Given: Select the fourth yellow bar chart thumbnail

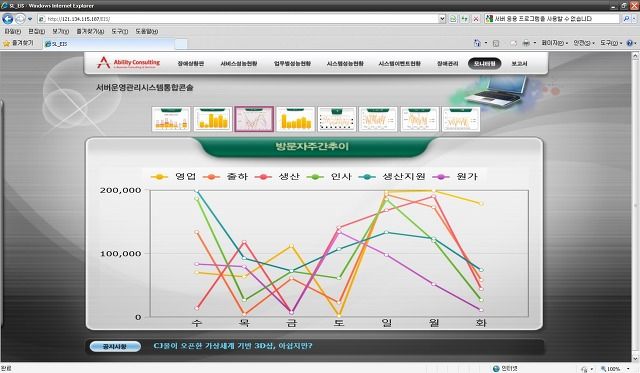Looking at the screenshot, I should coord(296,119).
